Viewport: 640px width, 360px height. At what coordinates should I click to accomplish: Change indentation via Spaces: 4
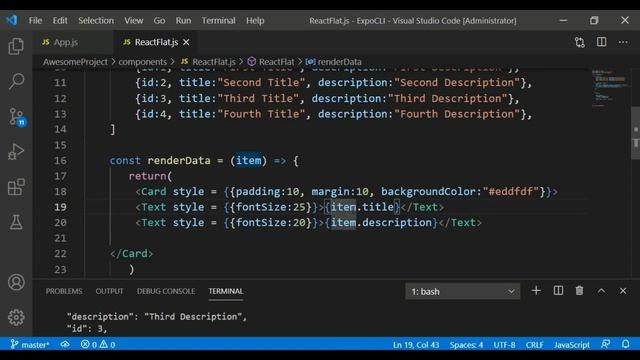coord(466,344)
